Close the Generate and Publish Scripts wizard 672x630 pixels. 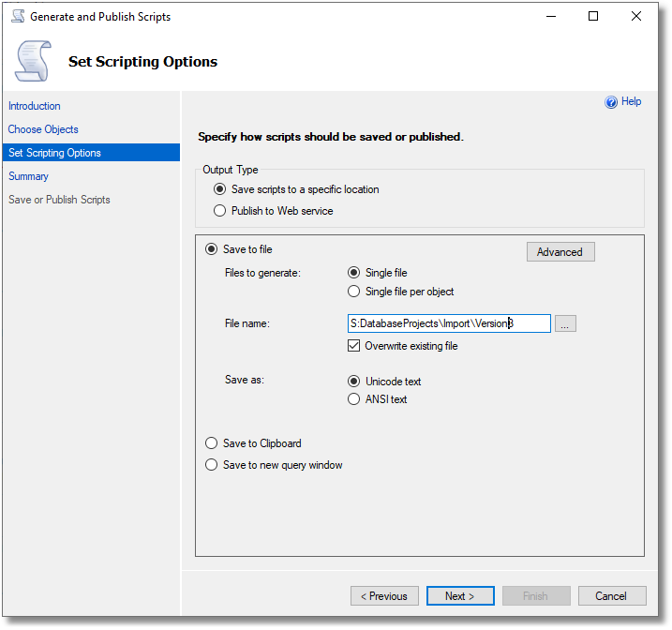coord(636,16)
